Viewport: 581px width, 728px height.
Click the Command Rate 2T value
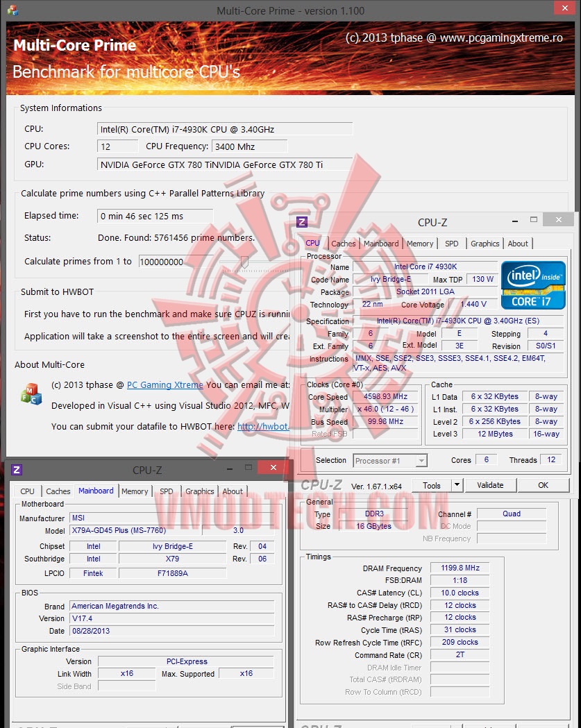tap(460, 654)
